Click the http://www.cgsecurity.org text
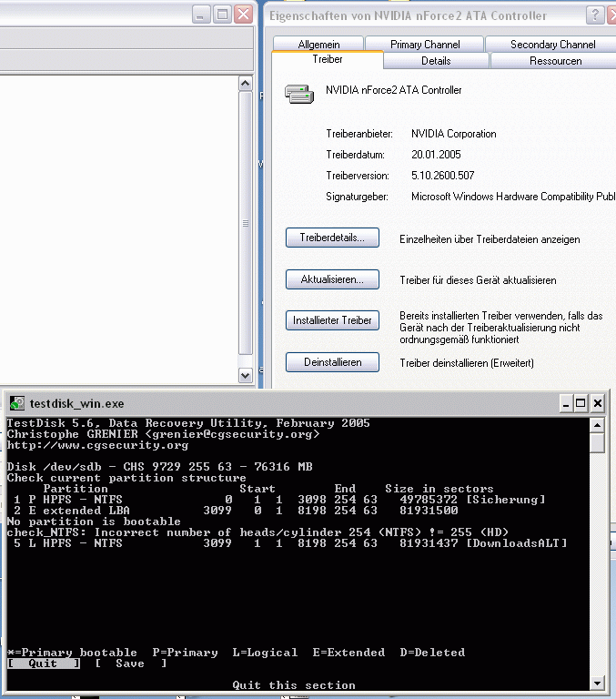This screenshot has width=616, height=699. (x=97, y=445)
